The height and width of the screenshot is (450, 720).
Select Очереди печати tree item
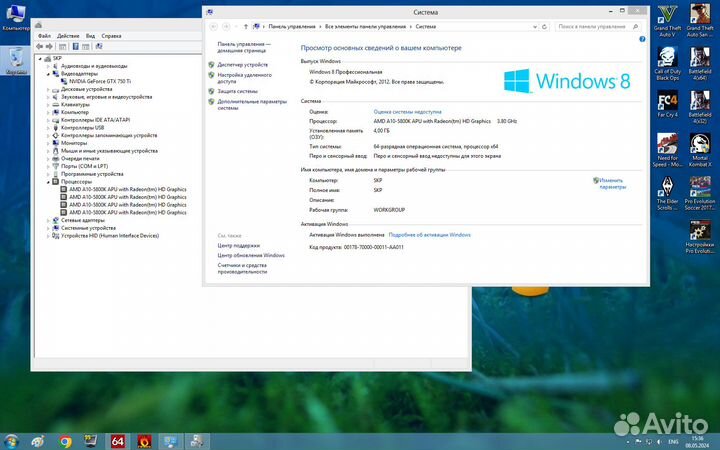pyautogui.click(x=80, y=158)
